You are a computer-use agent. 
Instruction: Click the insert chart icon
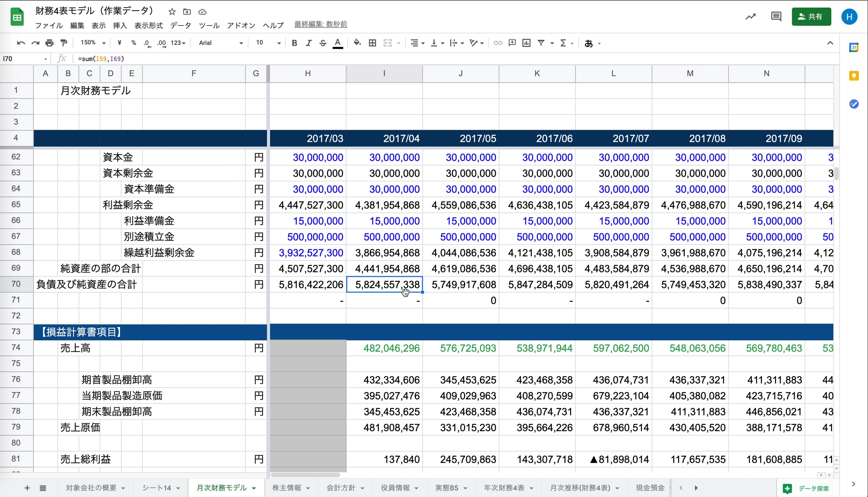[x=526, y=43]
